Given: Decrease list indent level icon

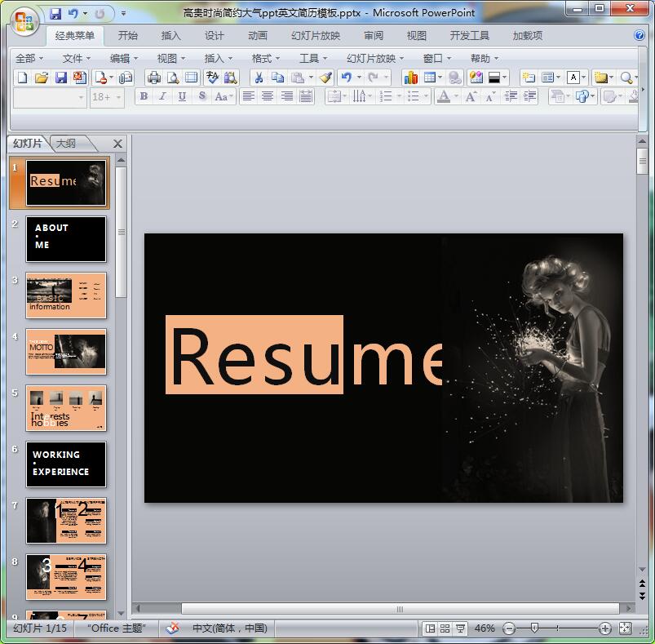Looking at the screenshot, I should pos(511,97).
